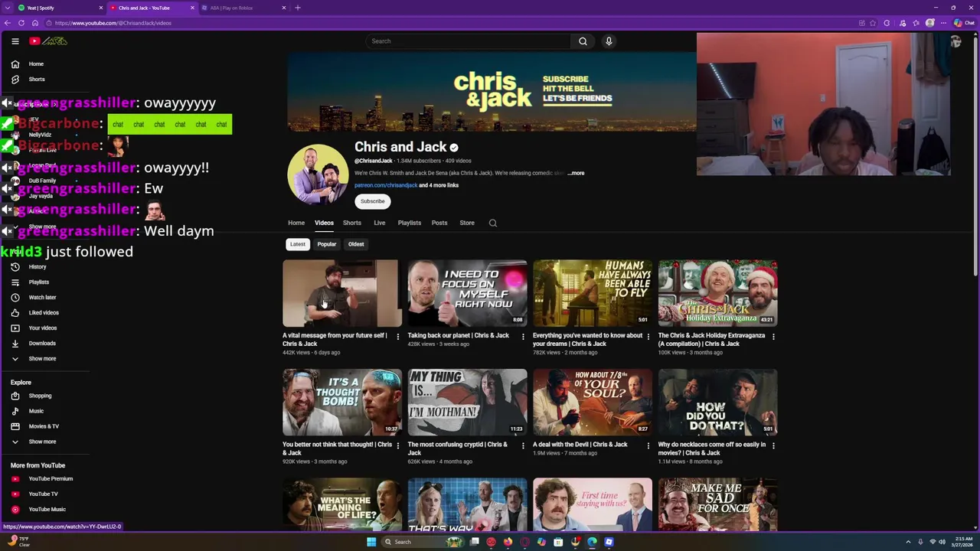Open 'Why do necklaces come off' video title
The height and width of the screenshot is (551, 980).
click(712, 448)
